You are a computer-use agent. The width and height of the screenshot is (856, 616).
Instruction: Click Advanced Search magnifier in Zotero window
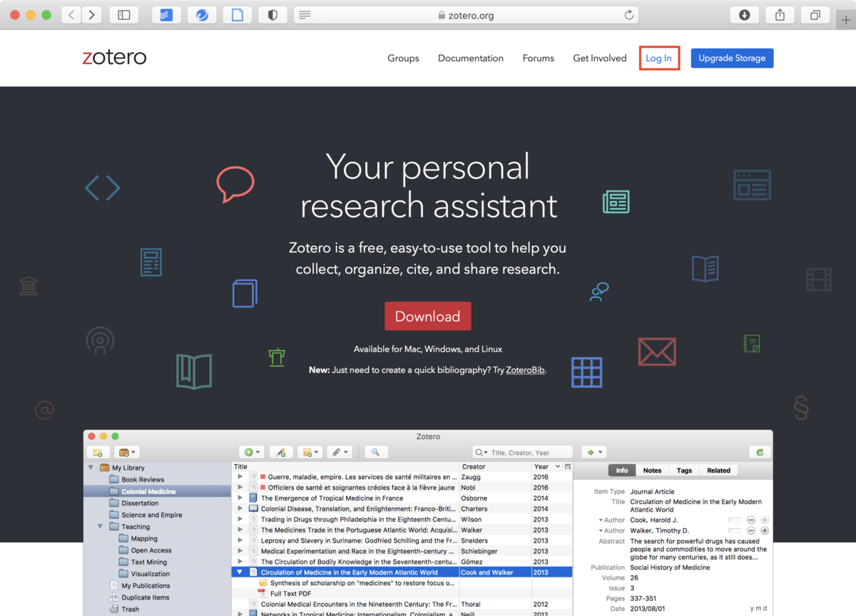point(375,452)
